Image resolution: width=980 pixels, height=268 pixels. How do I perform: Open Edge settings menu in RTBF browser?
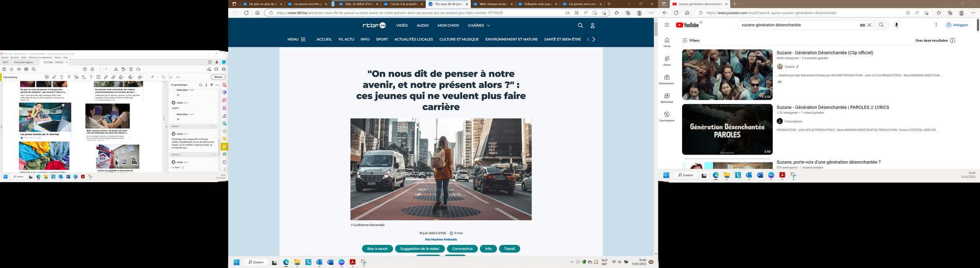[651, 13]
